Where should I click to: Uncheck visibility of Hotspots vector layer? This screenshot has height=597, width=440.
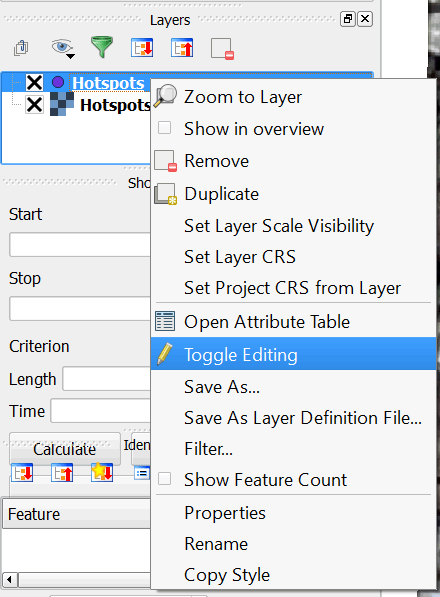(x=34, y=82)
